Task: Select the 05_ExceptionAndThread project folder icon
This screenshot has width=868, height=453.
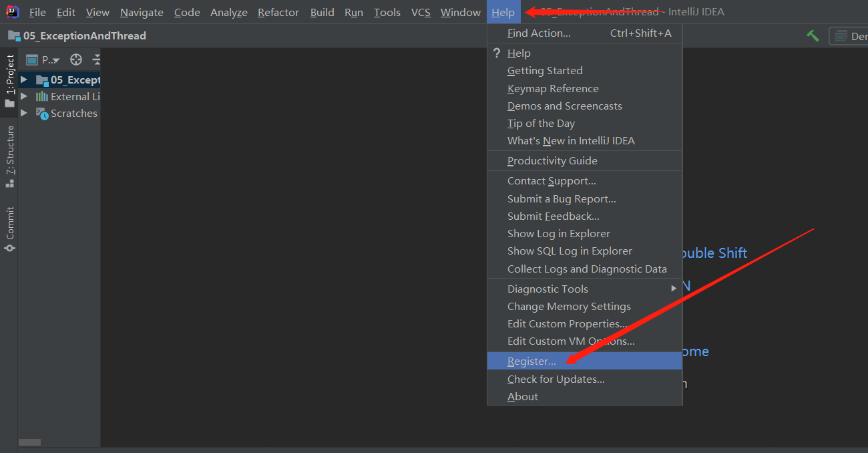Action: (41, 80)
